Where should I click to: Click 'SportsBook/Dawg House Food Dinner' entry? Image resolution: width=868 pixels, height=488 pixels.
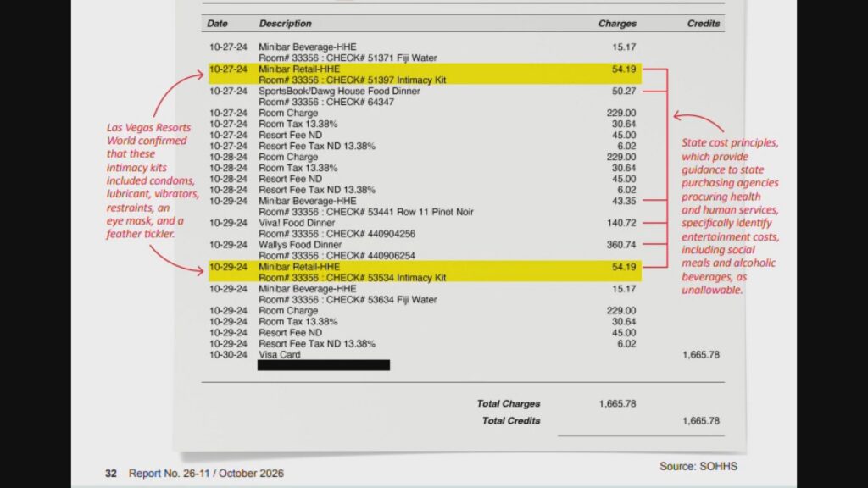click(x=339, y=91)
